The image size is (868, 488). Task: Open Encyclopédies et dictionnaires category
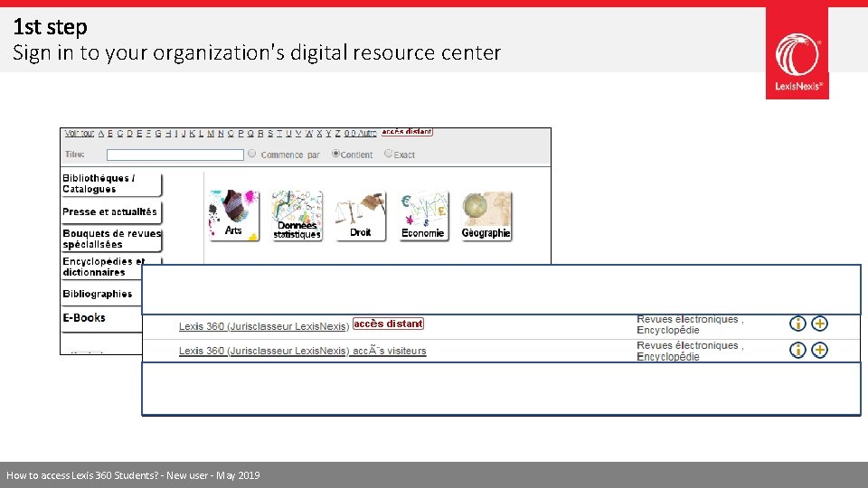click(x=102, y=267)
